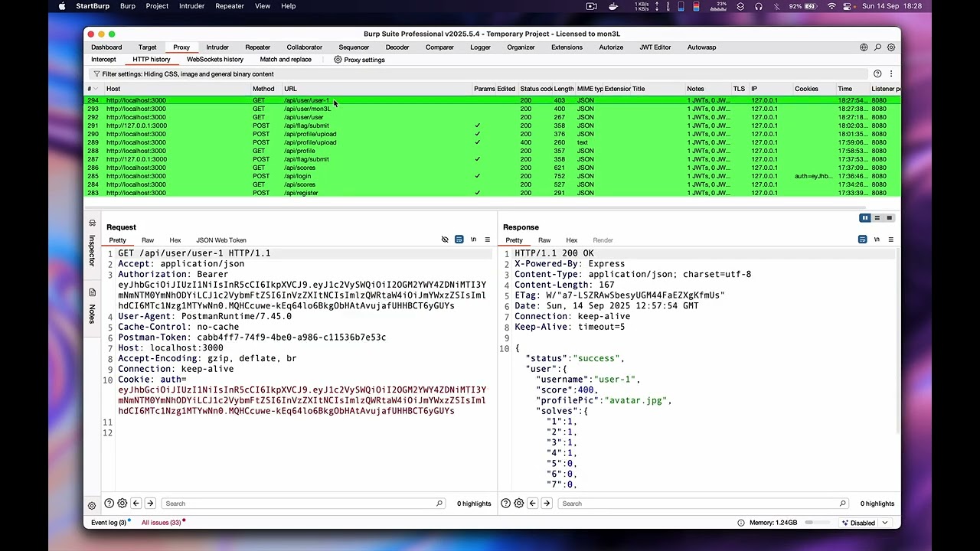
Task: Sort history by the Time column header
Action: [852, 89]
